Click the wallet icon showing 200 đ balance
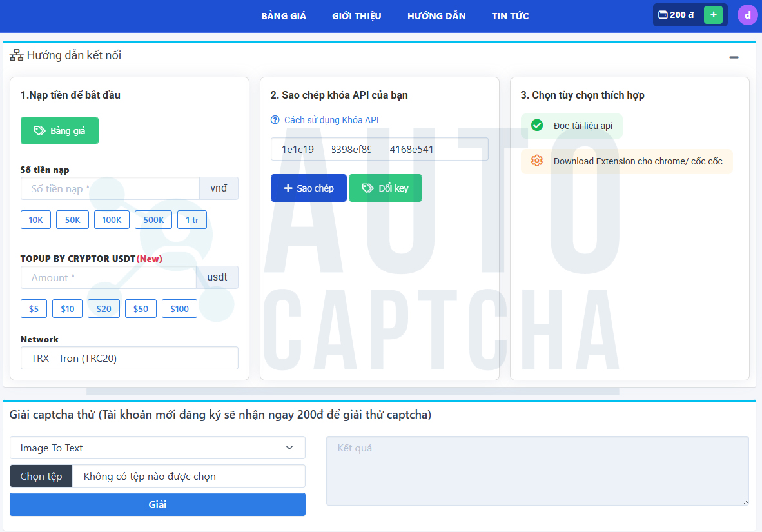Image resolution: width=762 pixels, height=532 pixels. [x=663, y=14]
